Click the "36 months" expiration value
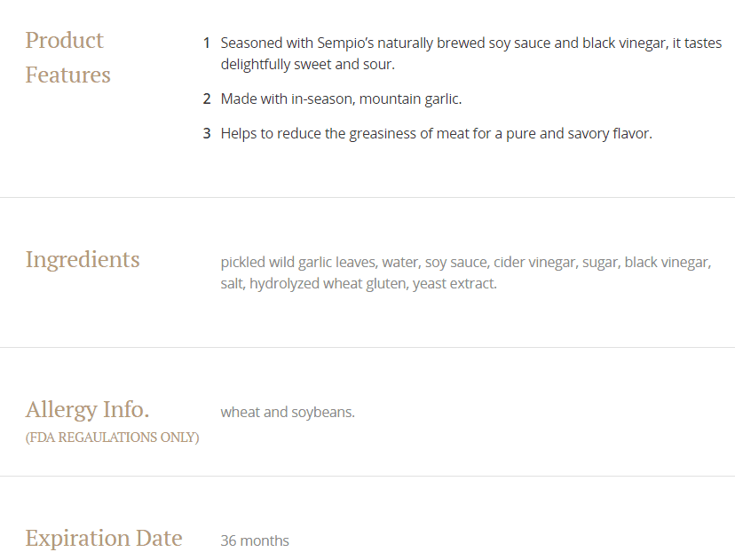Image resolution: width=735 pixels, height=560 pixels. [255, 540]
